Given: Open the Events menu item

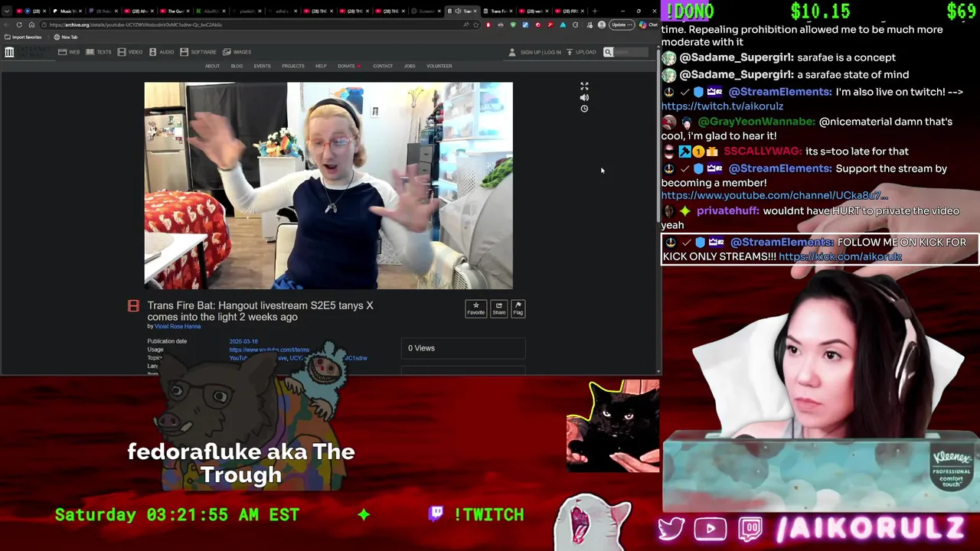Looking at the screenshot, I should coord(262,66).
